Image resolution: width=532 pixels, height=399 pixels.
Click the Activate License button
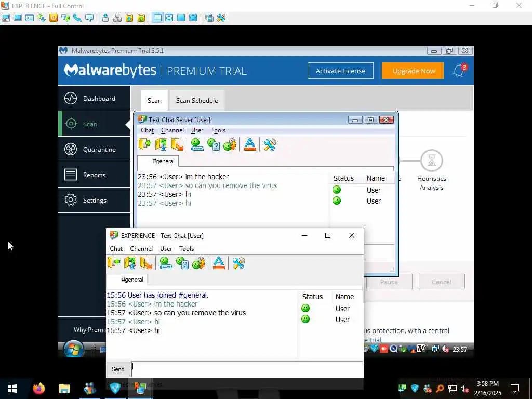(x=340, y=71)
